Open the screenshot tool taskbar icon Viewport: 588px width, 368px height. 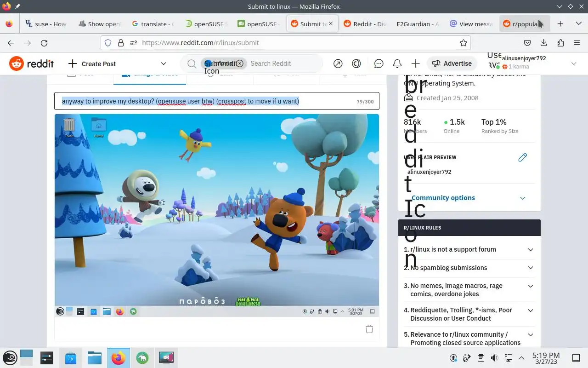tap(166, 357)
